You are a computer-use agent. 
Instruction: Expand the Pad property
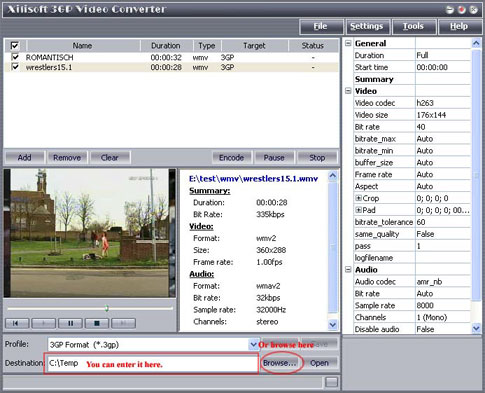(358, 210)
